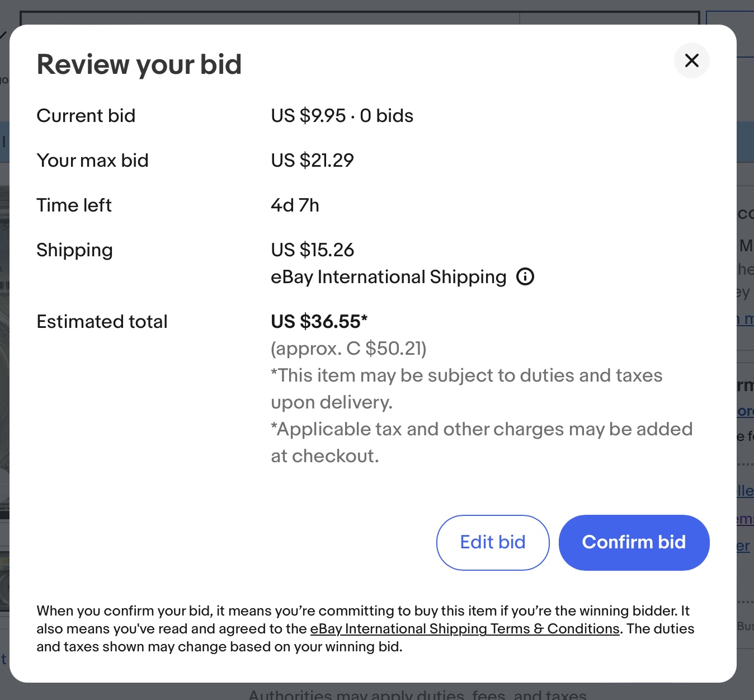The height and width of the screenshot is (700, 754).
Task: Click the Edit bid button
Action: 493,542
